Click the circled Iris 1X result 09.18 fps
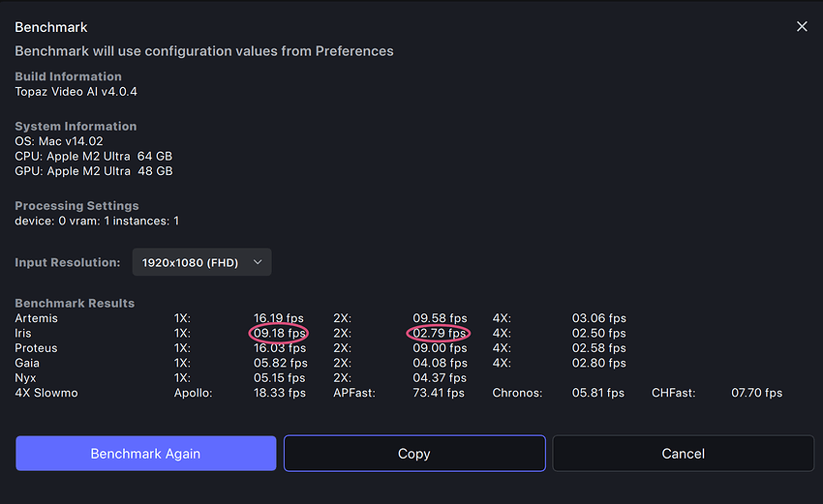This screenshot has height=504, width=823. click(279, 333)
